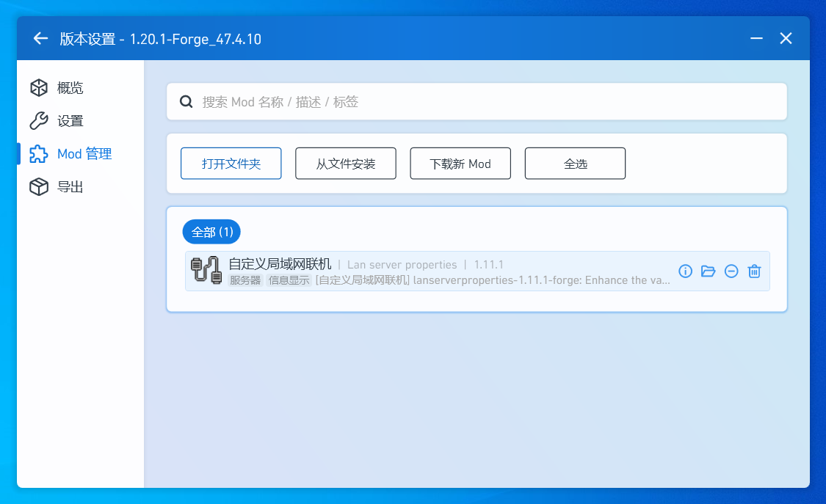826x504 pixels.
Task: Delete the mod with the trash icon
Action: [754, 271]
